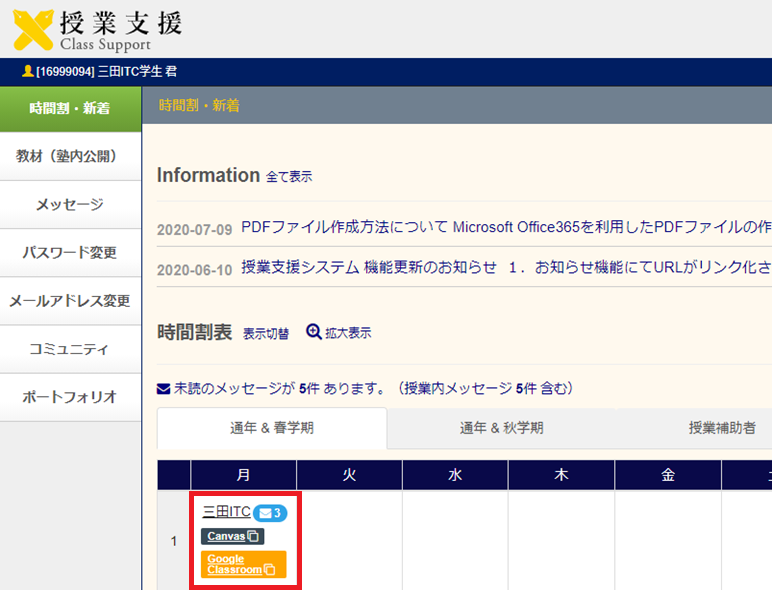Switch to the 授業補助者 tab
The height and width of the screenshot is (590, 772).
point(722,428)
